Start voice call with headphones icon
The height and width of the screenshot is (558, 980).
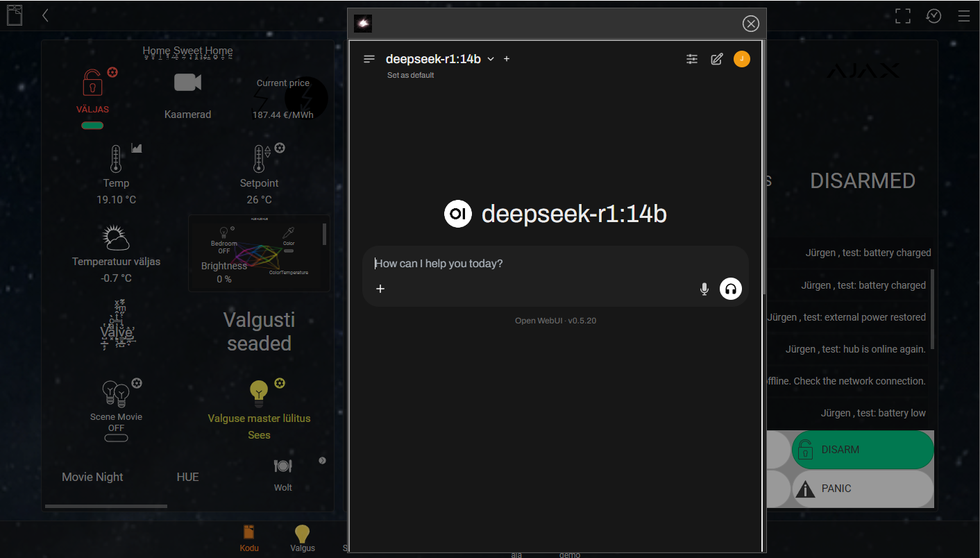tap(730, 289)
